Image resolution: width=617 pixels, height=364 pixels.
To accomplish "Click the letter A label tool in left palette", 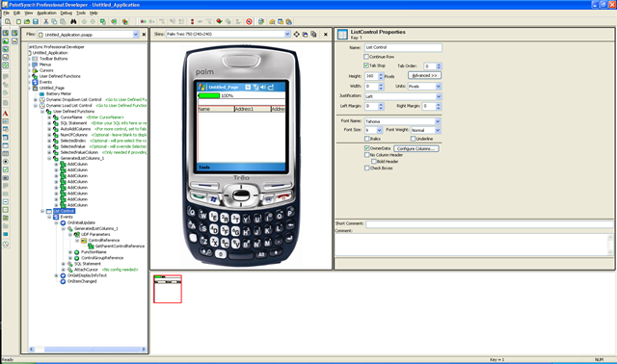I will pos(6,114).
